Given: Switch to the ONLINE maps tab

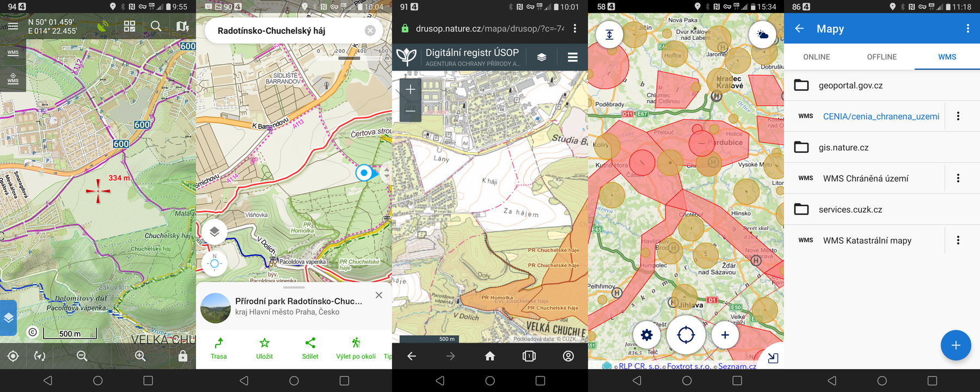Looking at the screenshot, I should pyautogui.click(x=816, y=57).
